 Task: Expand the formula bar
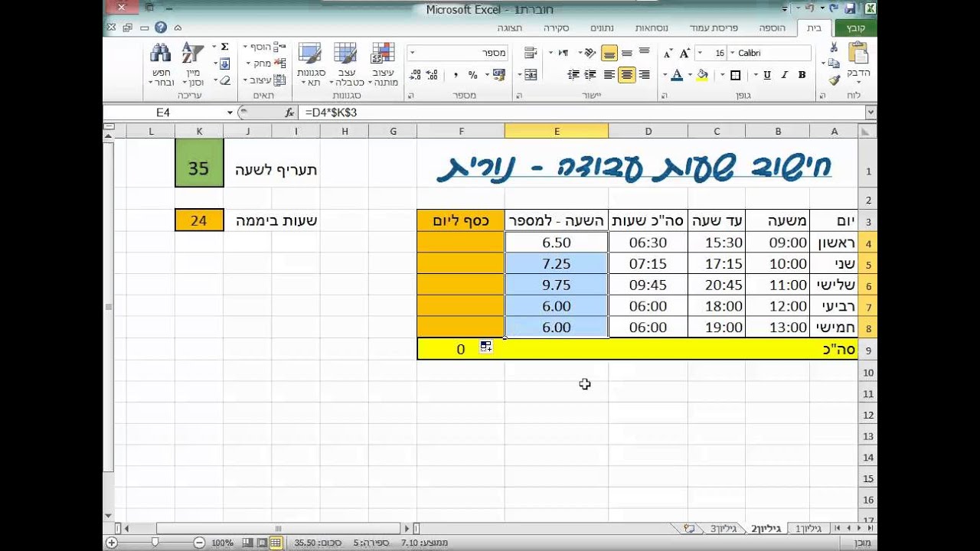(x=870, y=112)
